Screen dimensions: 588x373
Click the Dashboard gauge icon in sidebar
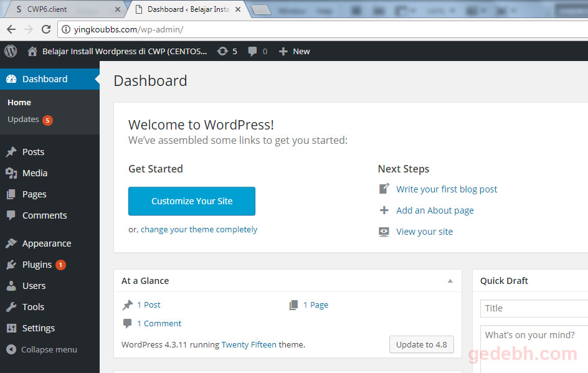11,78
